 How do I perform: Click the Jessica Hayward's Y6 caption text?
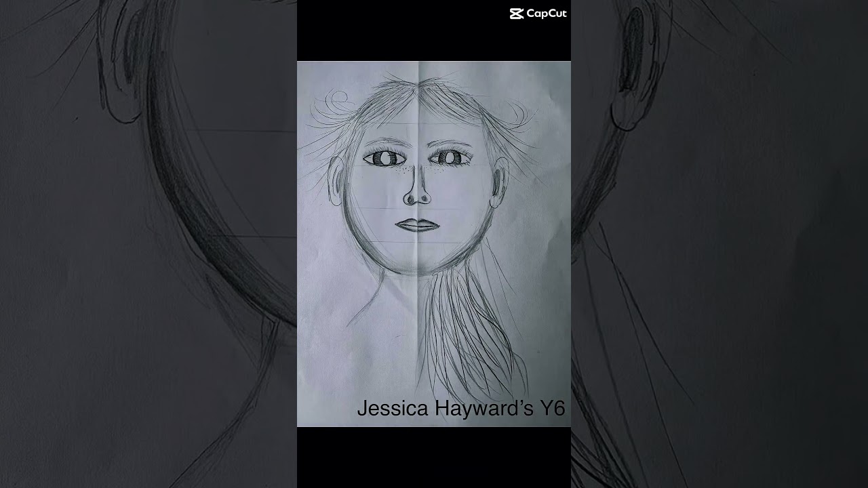tap(461, 409)
